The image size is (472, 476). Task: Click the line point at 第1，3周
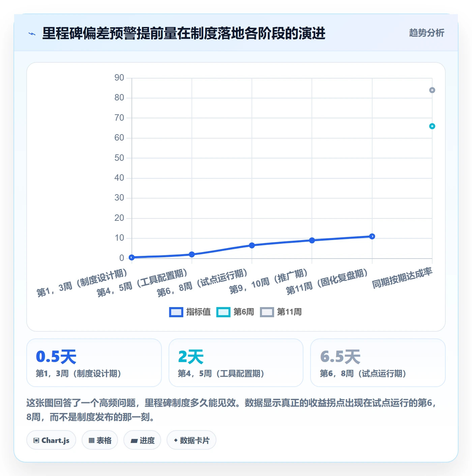[132, 257]
